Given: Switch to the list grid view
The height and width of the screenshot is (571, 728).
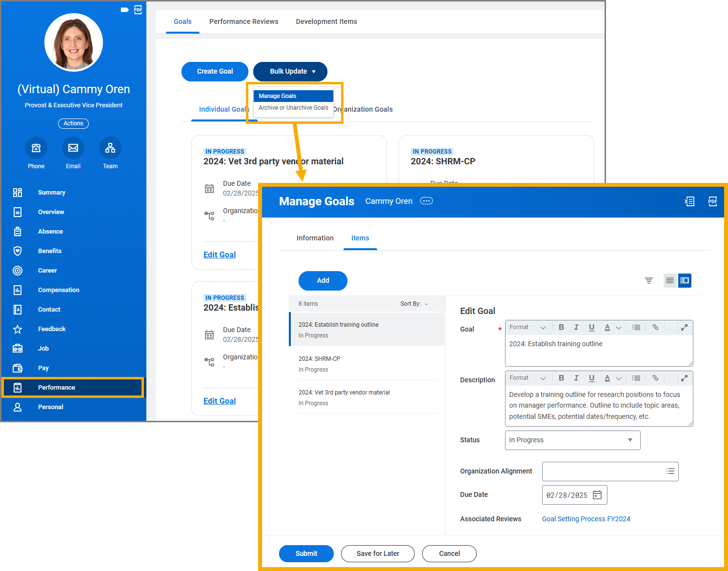Looking at the screenshot, I should click(670, 280).
